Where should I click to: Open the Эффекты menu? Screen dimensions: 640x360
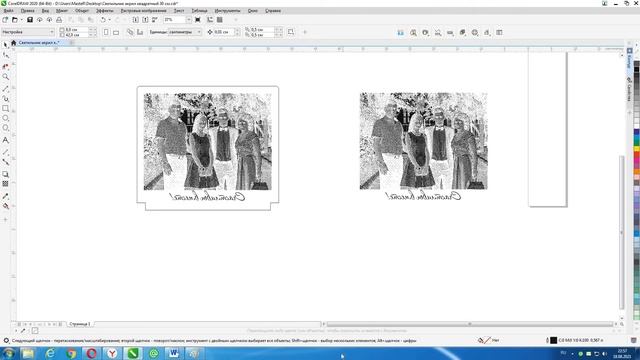[x=104, y=11]
